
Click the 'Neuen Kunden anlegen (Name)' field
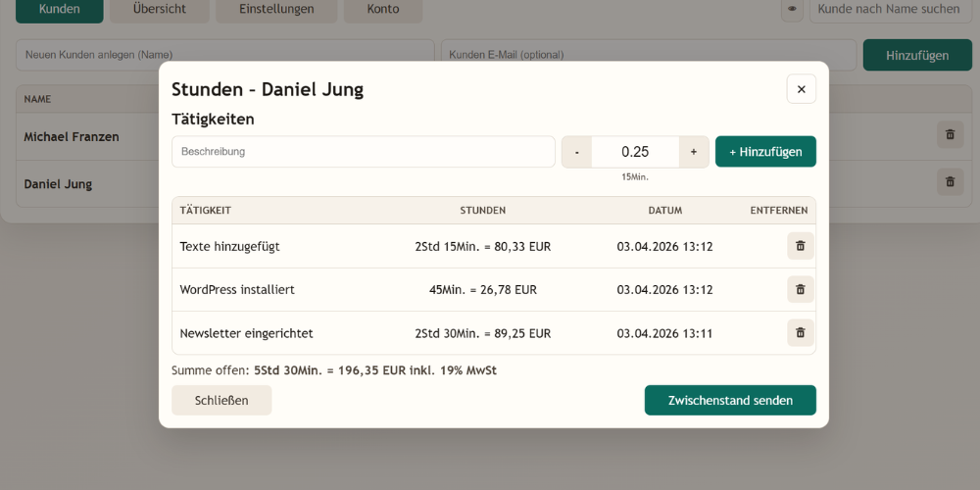225,55
